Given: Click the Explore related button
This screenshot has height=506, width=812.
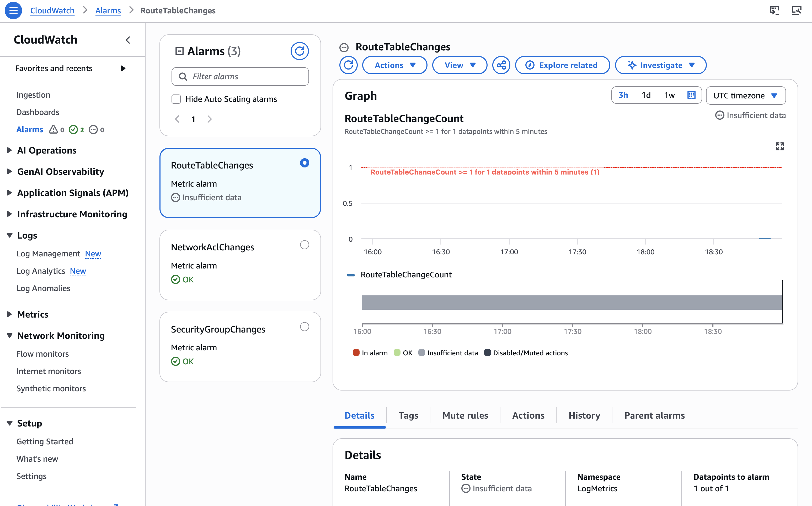Looking at the screenshot, I should tap(562, 65).
